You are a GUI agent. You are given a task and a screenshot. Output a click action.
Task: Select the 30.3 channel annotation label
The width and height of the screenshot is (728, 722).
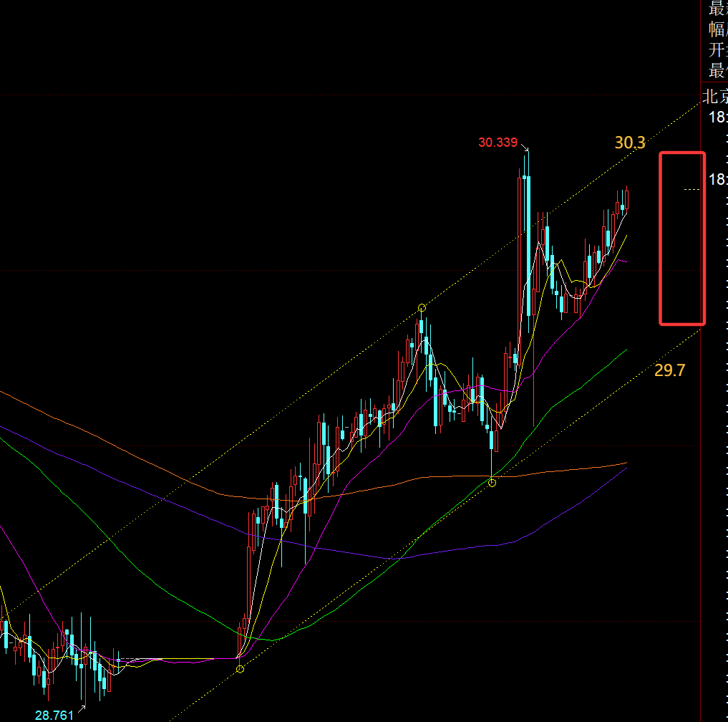pyautogui.click(x=630, y=143)
